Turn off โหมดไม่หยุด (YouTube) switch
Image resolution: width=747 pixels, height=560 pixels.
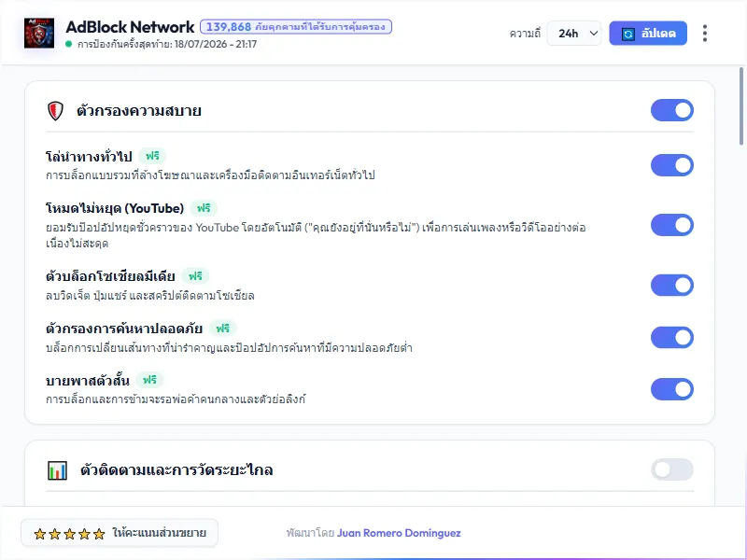point(671,225)
